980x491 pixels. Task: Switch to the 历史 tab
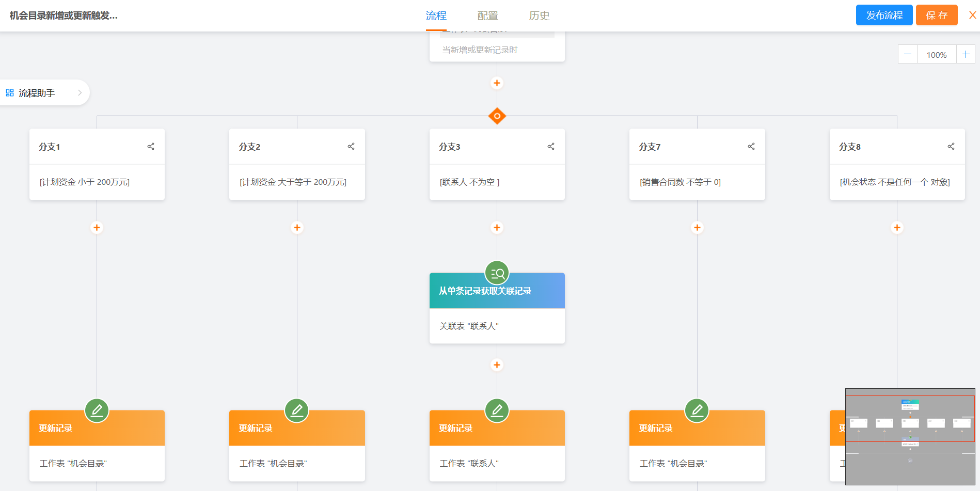[539, 15]
